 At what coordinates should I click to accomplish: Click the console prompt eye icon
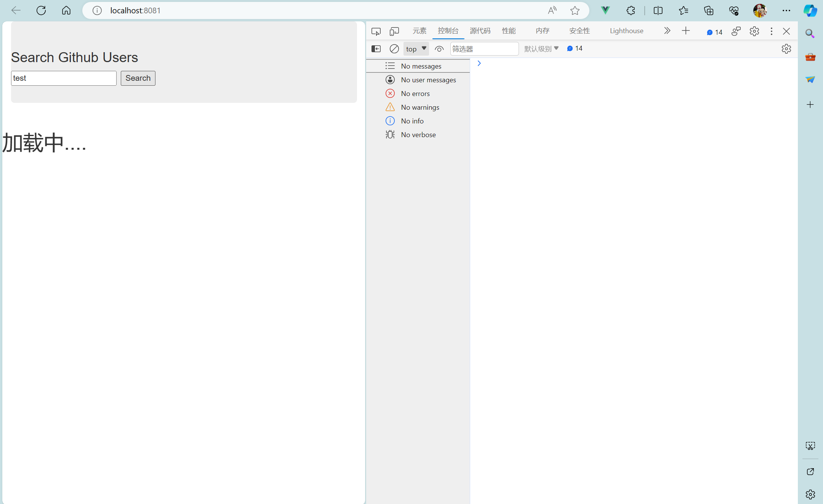point(439,49)
